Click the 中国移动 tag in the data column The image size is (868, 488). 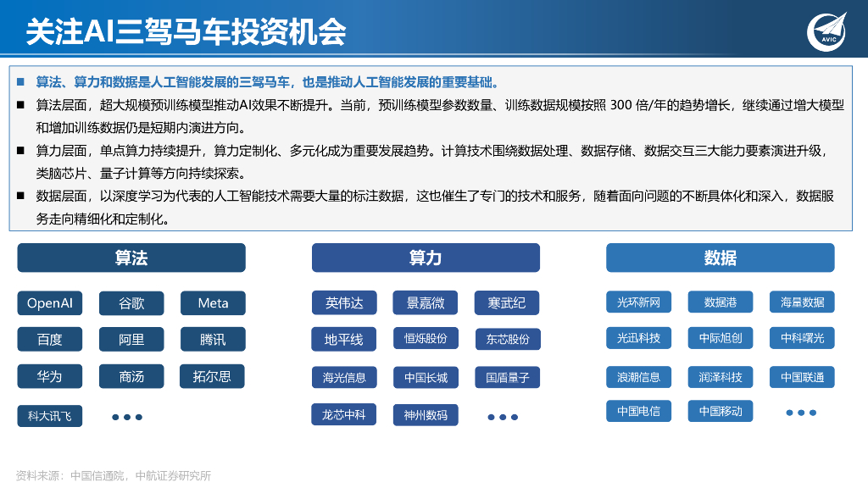coord(720,410)
